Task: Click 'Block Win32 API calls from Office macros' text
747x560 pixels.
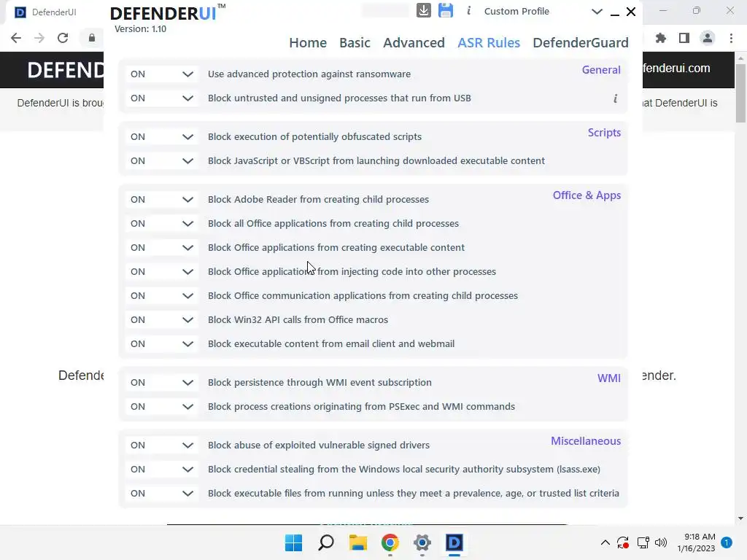Action: 298,320
